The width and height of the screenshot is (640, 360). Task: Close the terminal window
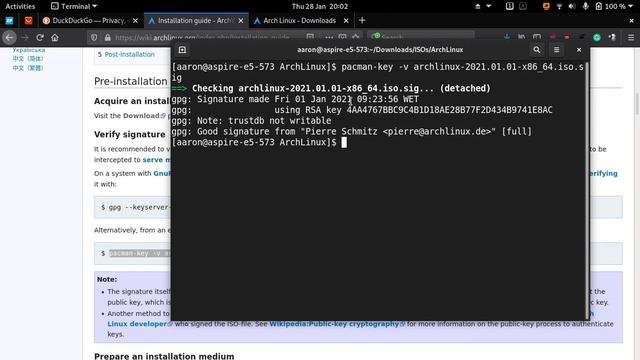click(579, 50)
